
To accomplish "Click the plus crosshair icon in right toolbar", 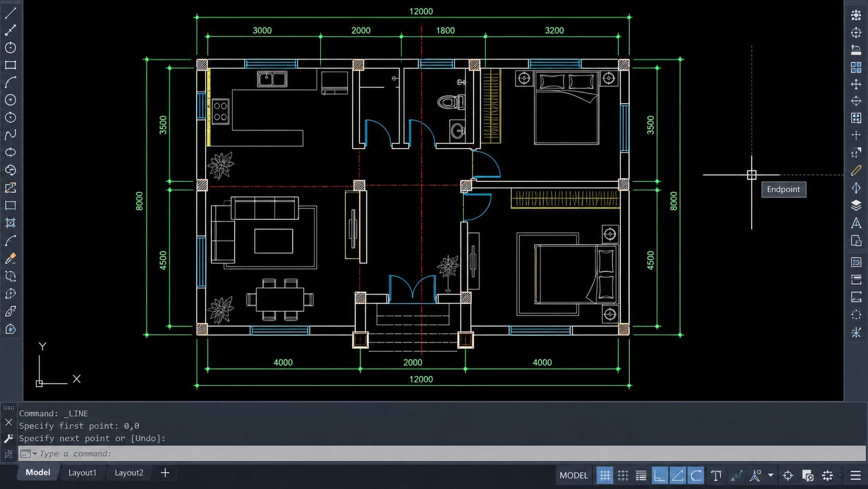I will 856,135.
